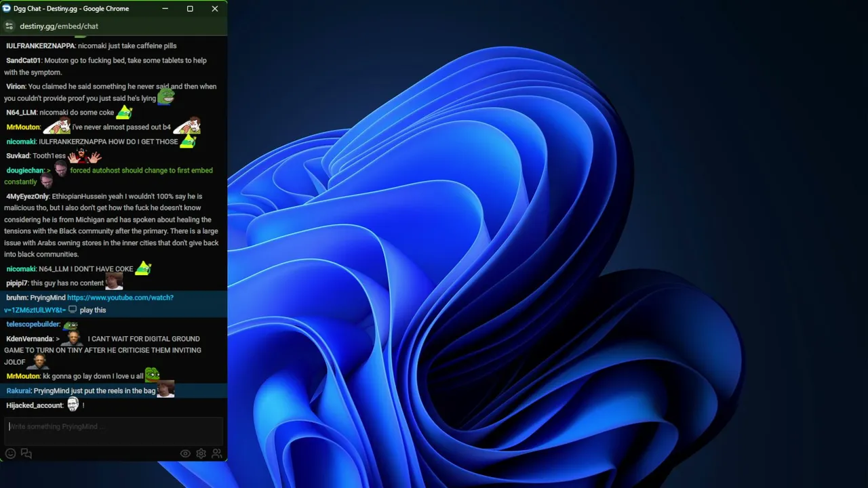This screenshot has height=488, width=868.
Task: Select the Suvkad username
Action: pyautogui.click(x=18, y=156)
